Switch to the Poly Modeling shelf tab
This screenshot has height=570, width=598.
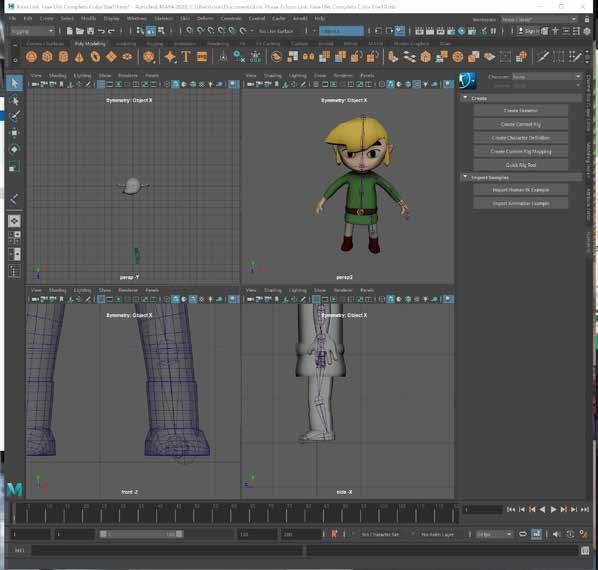(90, 44)
